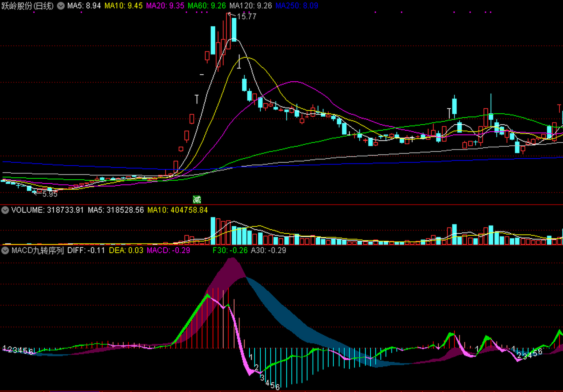Viewport: 563px width, 392px height.
Task: Click the chevron icon beside MACD九转序列 label
Action: click(x=5, y=251)
